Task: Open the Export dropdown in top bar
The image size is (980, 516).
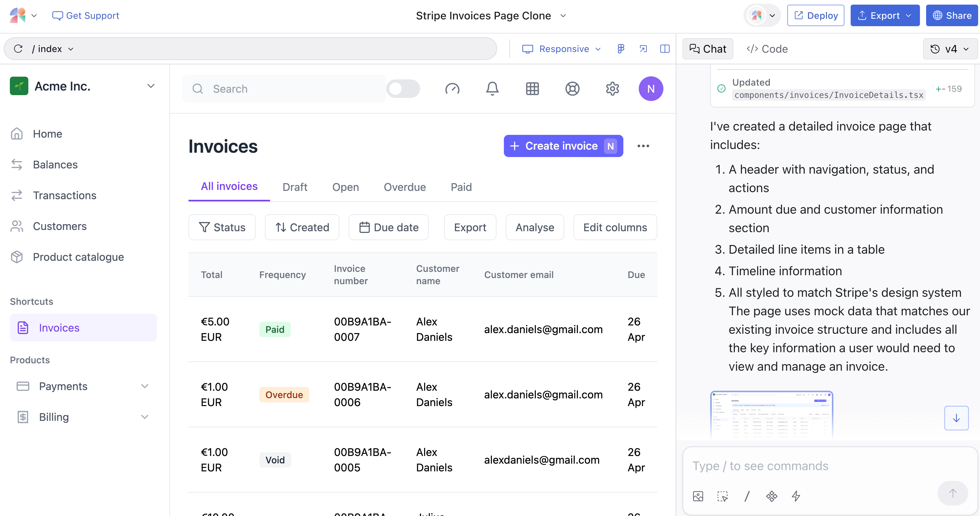Action: click(x=885, y=15)
